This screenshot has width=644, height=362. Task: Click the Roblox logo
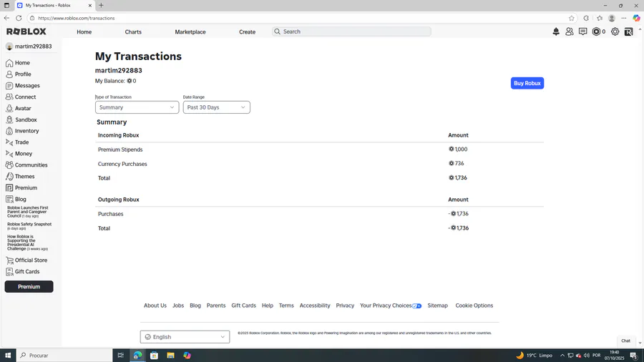click(x=26, y=31)
